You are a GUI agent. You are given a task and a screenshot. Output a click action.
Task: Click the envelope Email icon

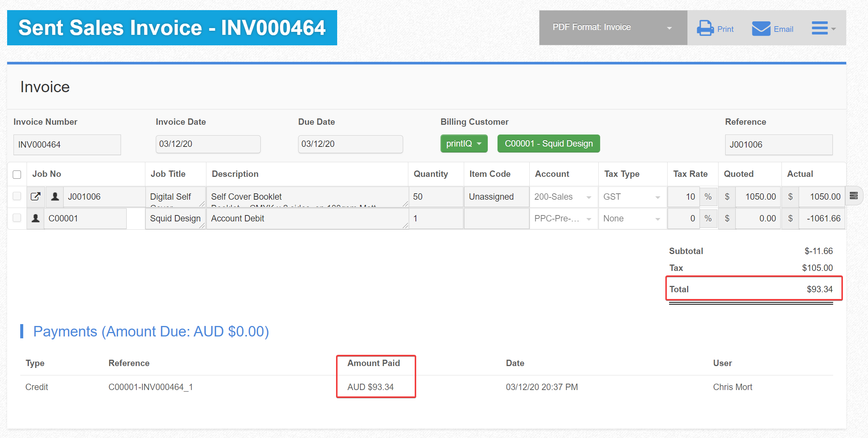tap(761, 28)
